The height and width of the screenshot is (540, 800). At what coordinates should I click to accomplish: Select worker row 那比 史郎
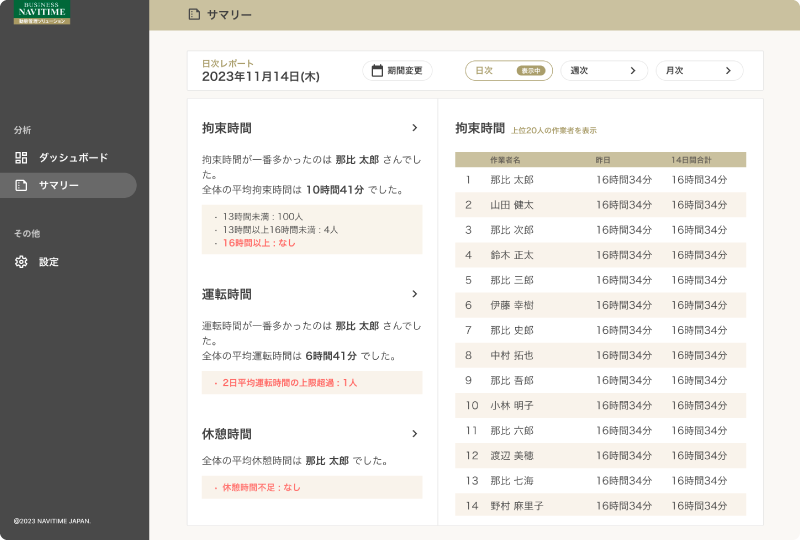click(601, 330)
